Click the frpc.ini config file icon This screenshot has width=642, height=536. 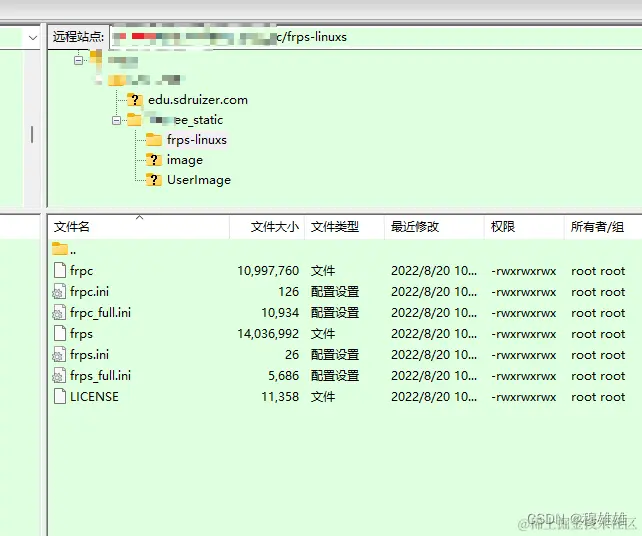[x=59, y=292]
